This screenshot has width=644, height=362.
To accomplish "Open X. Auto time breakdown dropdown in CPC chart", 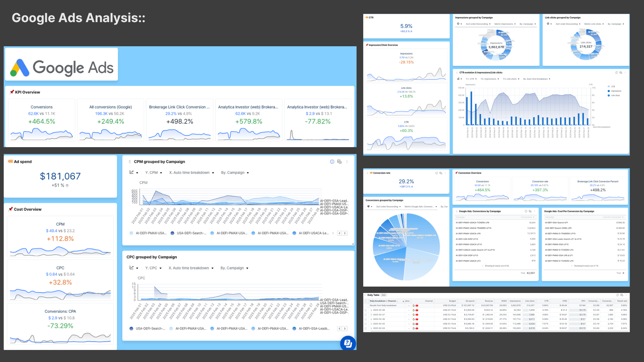I will coord(191,268).
